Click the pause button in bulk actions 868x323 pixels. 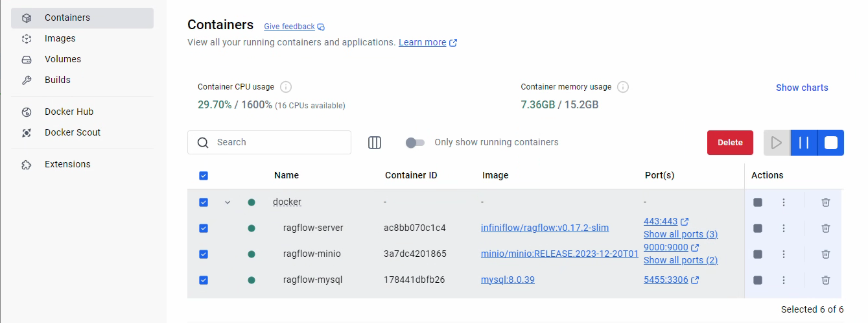pyautogui.click(x=804, y=143)
